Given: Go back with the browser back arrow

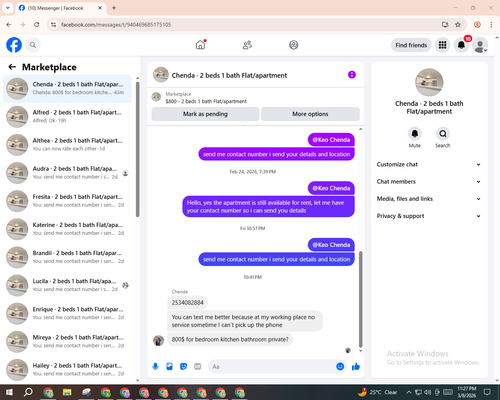Looking at the screenshot, I should (x=9, y=25).
